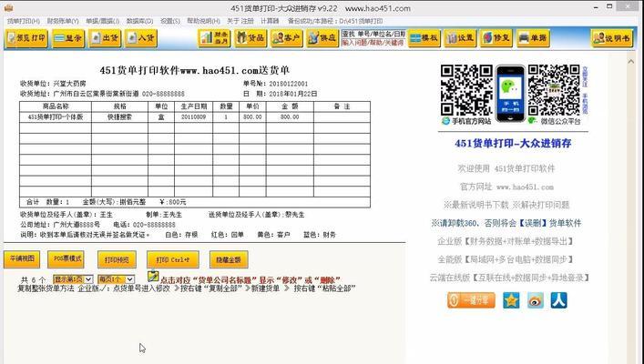Click the Weibo share icon
The width and height of the screenshot is (644, 364).
[x=536, y=300]
